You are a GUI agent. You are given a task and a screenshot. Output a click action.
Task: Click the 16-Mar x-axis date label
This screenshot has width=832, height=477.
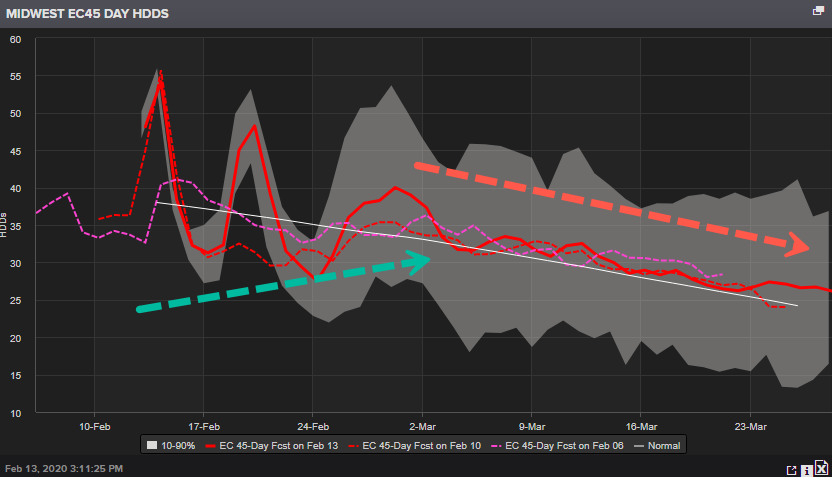point(641,424)
